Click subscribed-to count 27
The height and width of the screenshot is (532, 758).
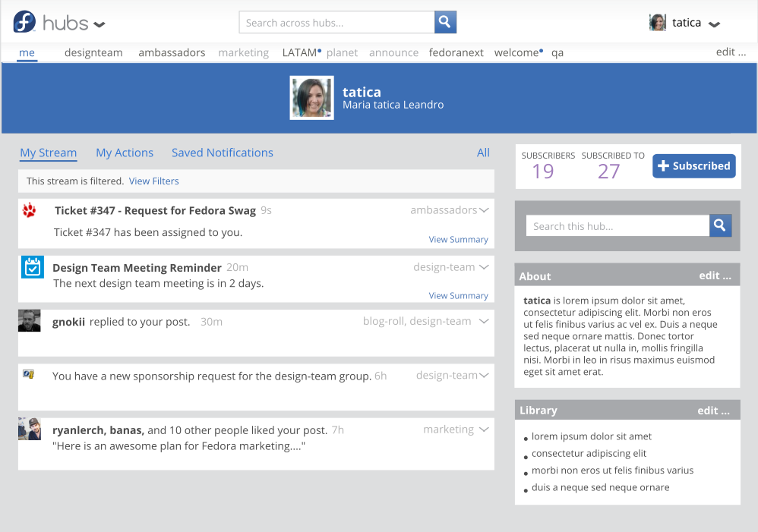(608, 172)
